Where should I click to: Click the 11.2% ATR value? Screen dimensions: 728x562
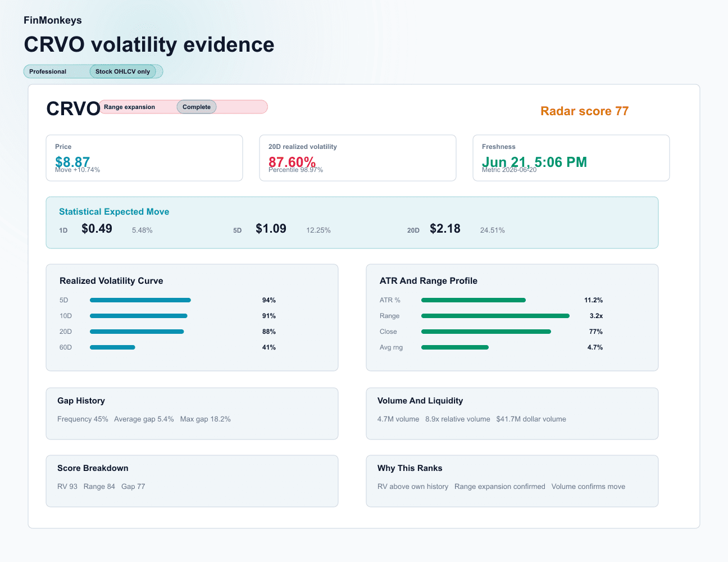point(594,300)
